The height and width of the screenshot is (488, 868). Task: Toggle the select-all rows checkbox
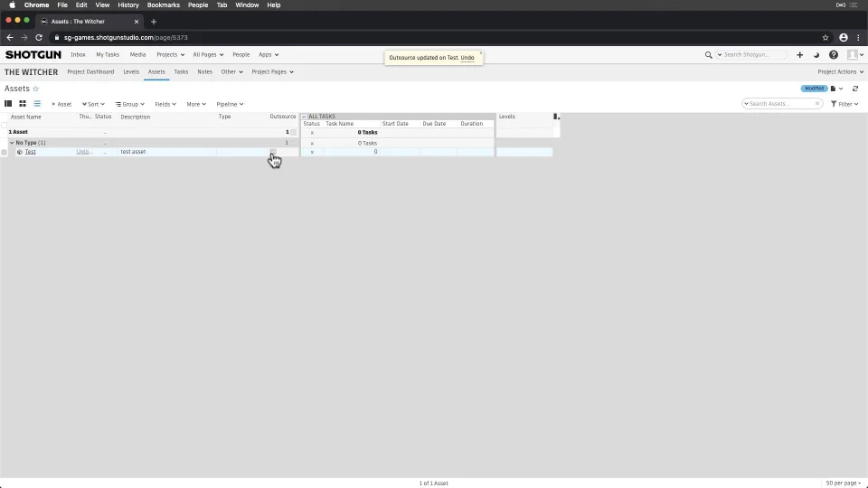coord(5,126)
